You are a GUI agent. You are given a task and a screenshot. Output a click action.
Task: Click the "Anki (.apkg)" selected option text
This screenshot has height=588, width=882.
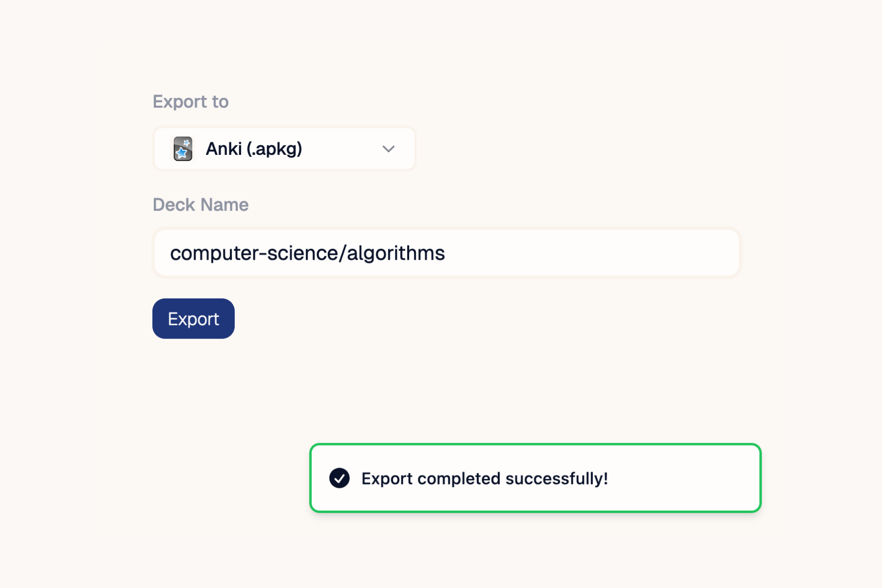coord(253,148)
